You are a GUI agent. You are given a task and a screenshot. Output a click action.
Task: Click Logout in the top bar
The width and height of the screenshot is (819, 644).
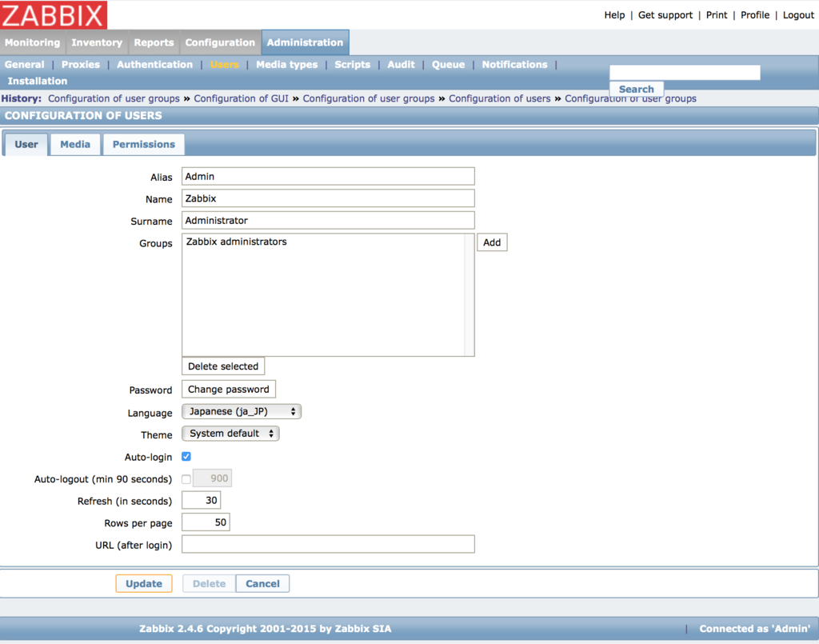[798, 15]
